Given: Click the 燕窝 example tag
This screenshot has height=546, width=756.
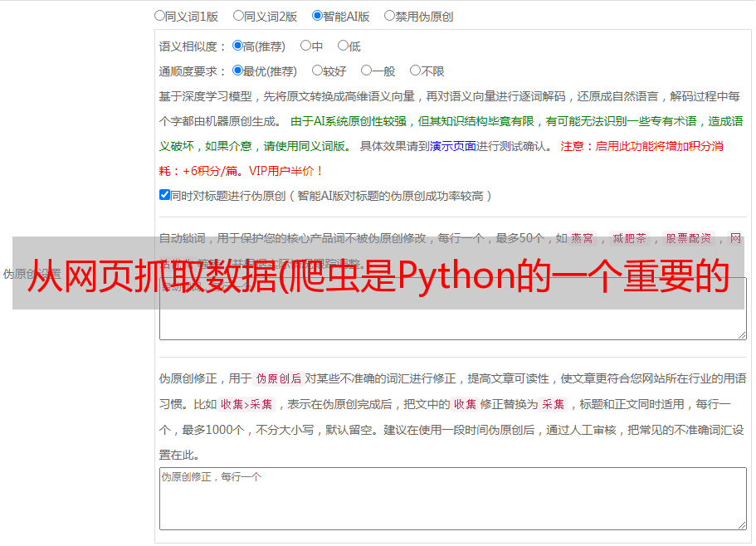Looking at the screenshot, I should pyautogui.click(x=582, y=238).
